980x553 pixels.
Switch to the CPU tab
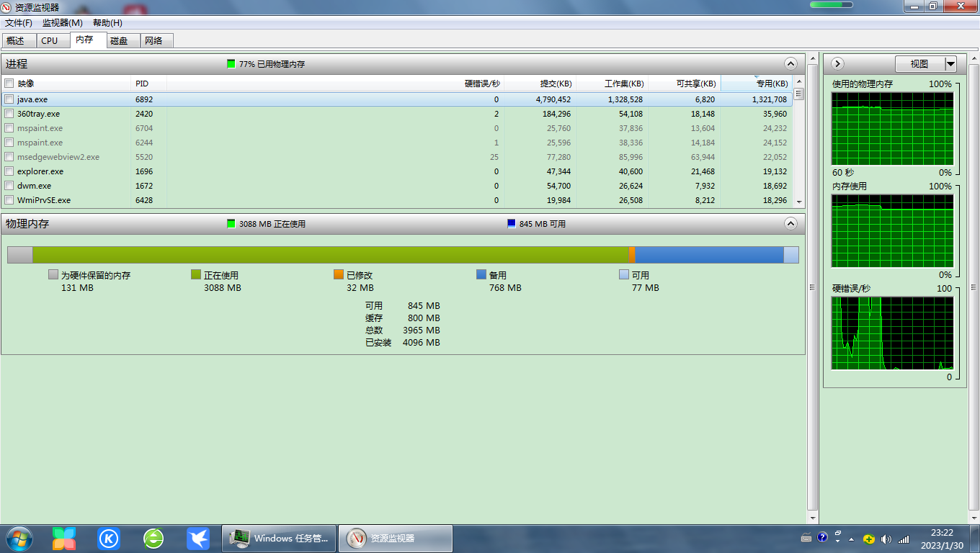pyautogui.click(x=50, y=40)
